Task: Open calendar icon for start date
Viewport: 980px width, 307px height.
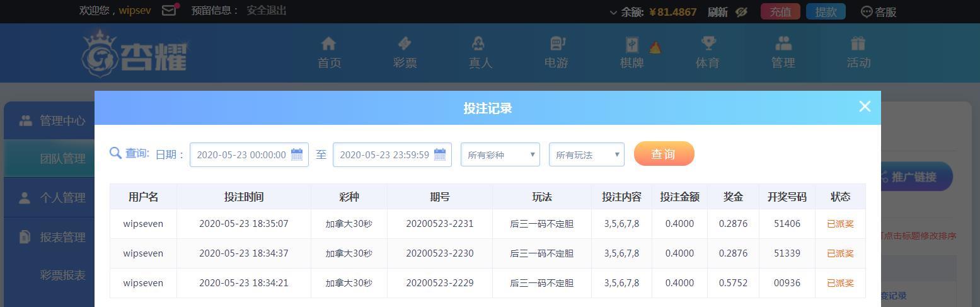Action: (297, 154)
